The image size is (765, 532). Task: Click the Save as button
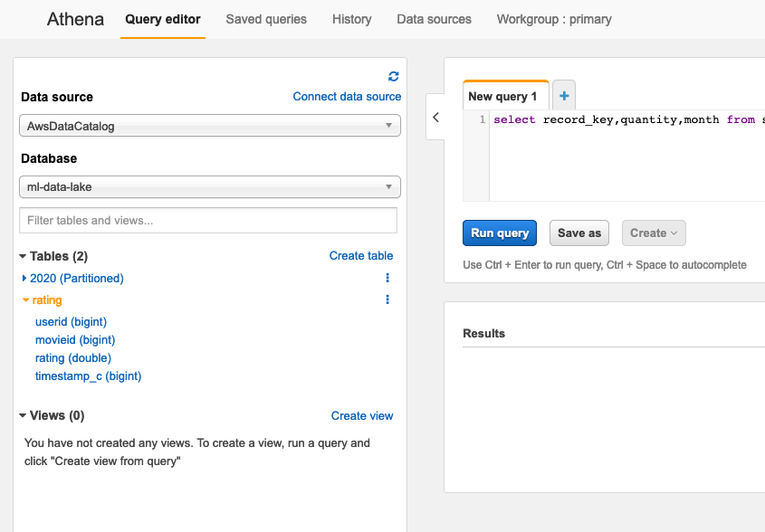pyautogui.click(x=579, y=233)
